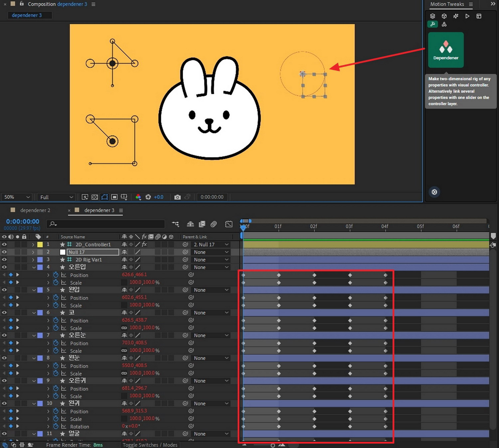This screenshot has height=448, width=499.
Task: Toggle the transparency grid in the viewer
Action: point(95,197)
